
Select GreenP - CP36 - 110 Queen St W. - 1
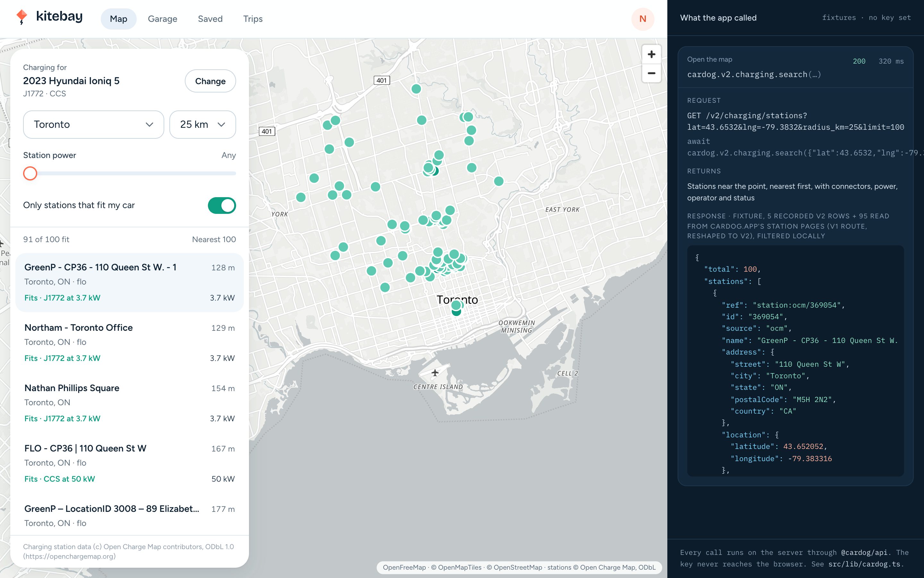(x=129, y=282)
